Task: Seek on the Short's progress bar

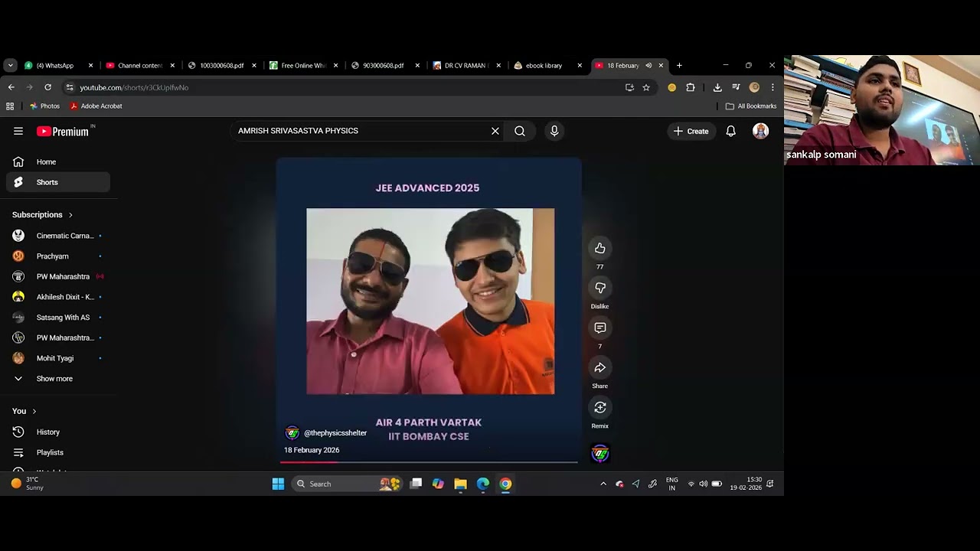Action: [x=429, y=462]
